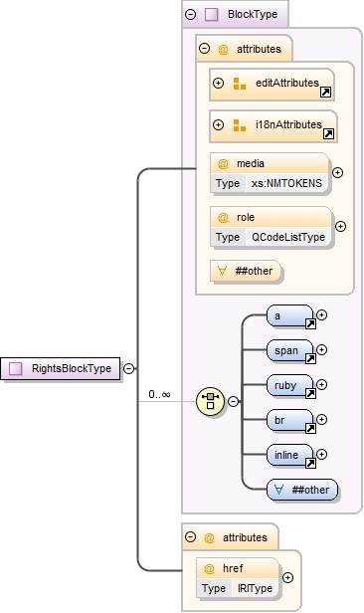
Task: Expand the br element
Action: 321,420
